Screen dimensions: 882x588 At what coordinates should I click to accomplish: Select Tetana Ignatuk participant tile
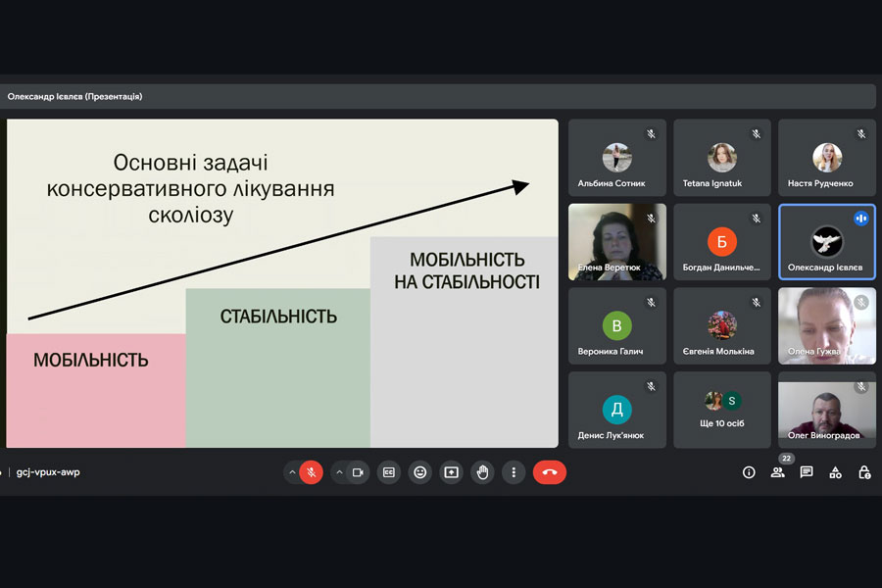722,158
